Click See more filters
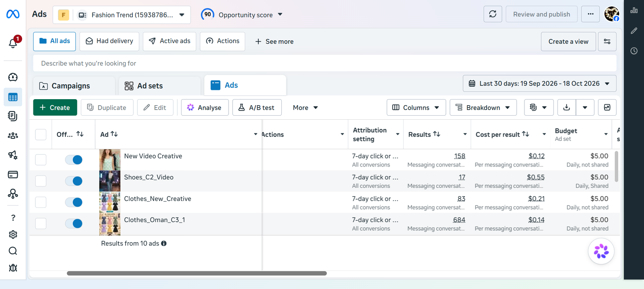644x289 pixels. click(274, 42)
